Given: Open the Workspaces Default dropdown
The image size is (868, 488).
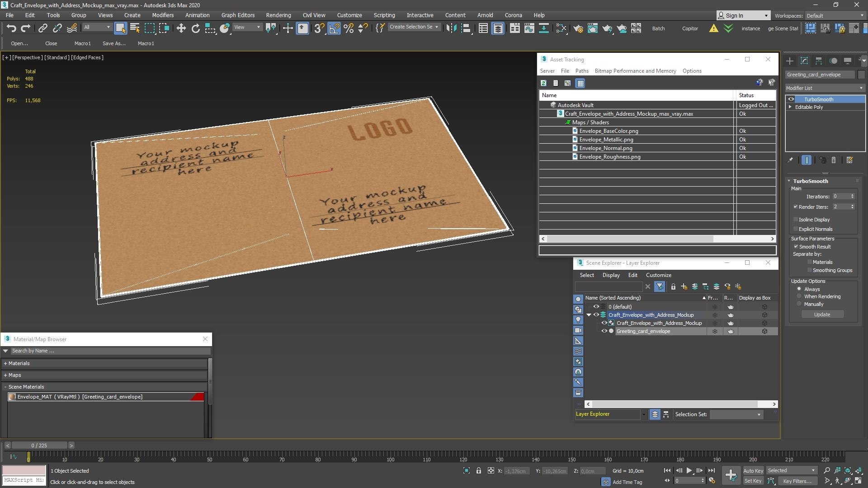Looking at the screenshot, I should [835, 15].
